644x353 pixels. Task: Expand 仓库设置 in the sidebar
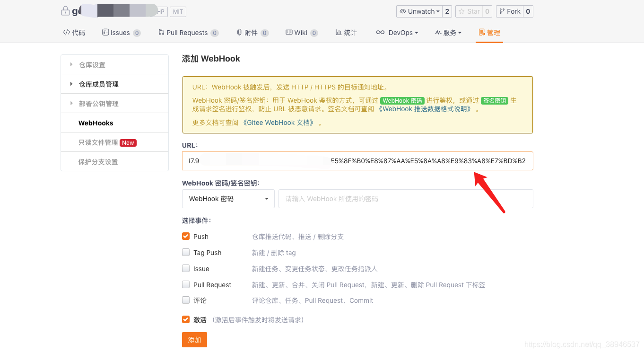[114, 64]
